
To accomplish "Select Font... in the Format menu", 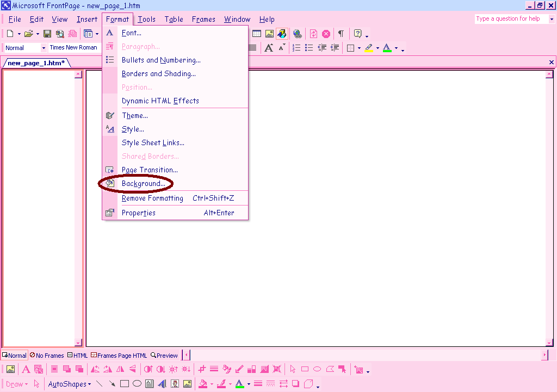I will [175, 33].
